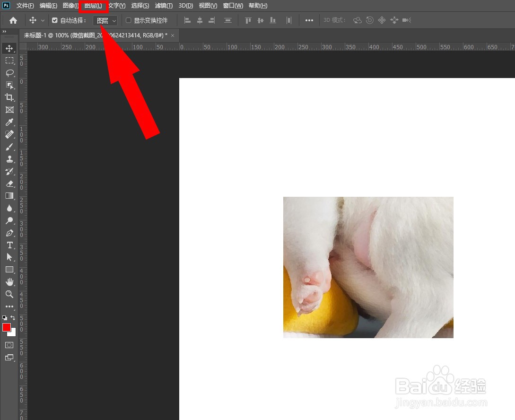Select the Object Selection tool
The width and height of the screenshot is (515, 420).
(9, 85)
